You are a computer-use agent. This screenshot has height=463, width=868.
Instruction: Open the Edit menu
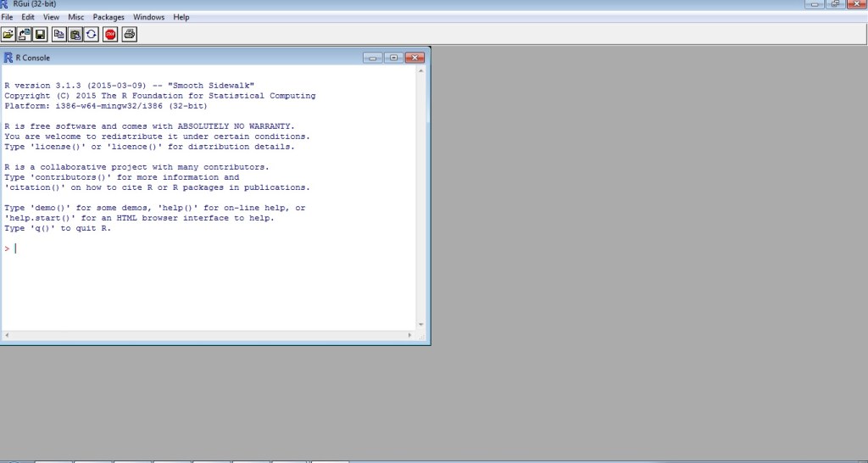point(28,17)
